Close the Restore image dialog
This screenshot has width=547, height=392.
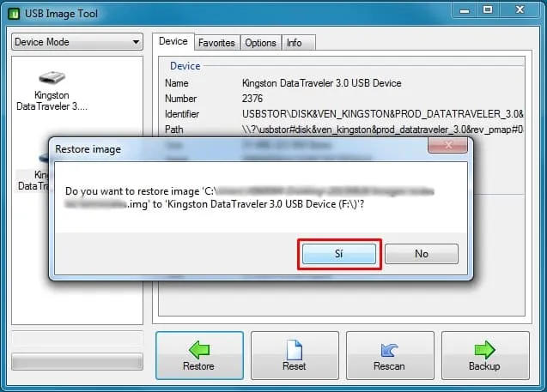click(447, 145)
